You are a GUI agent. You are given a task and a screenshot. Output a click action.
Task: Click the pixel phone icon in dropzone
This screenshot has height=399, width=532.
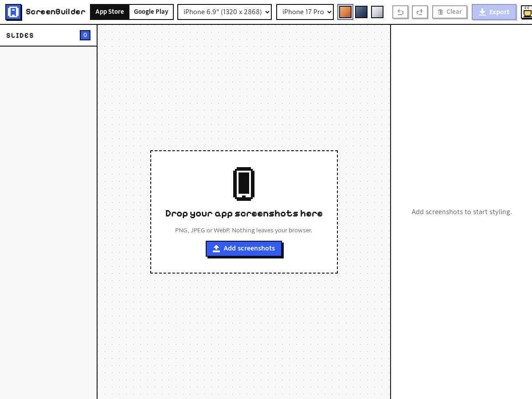tap(244, 184)
